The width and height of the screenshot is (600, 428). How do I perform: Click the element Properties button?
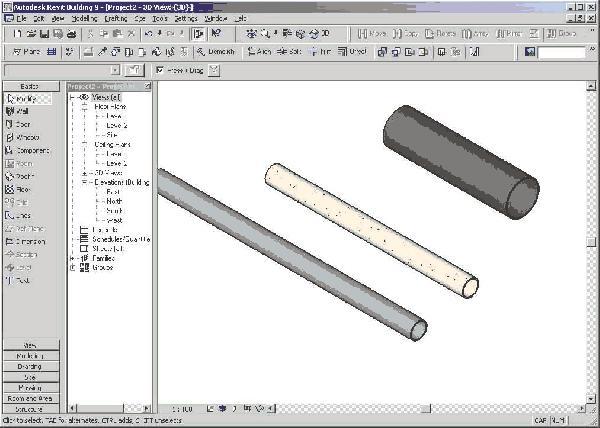tap(134, 70)
